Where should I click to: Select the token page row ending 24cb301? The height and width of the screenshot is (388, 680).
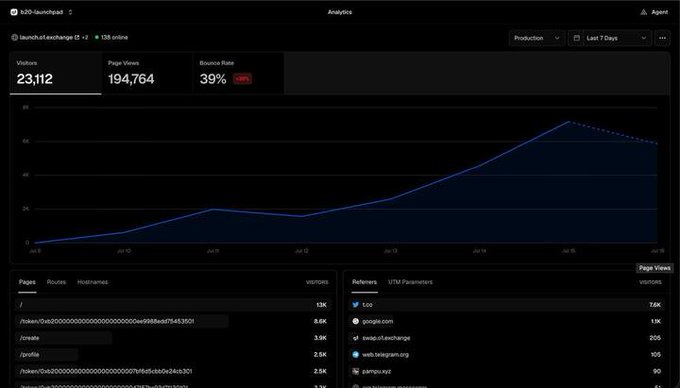(173, 371)
